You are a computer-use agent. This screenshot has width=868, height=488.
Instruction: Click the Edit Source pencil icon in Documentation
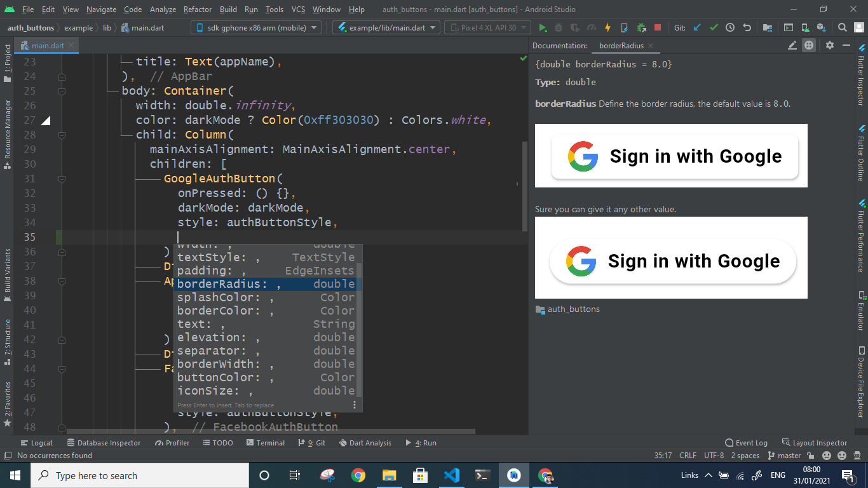coord(792,45)
